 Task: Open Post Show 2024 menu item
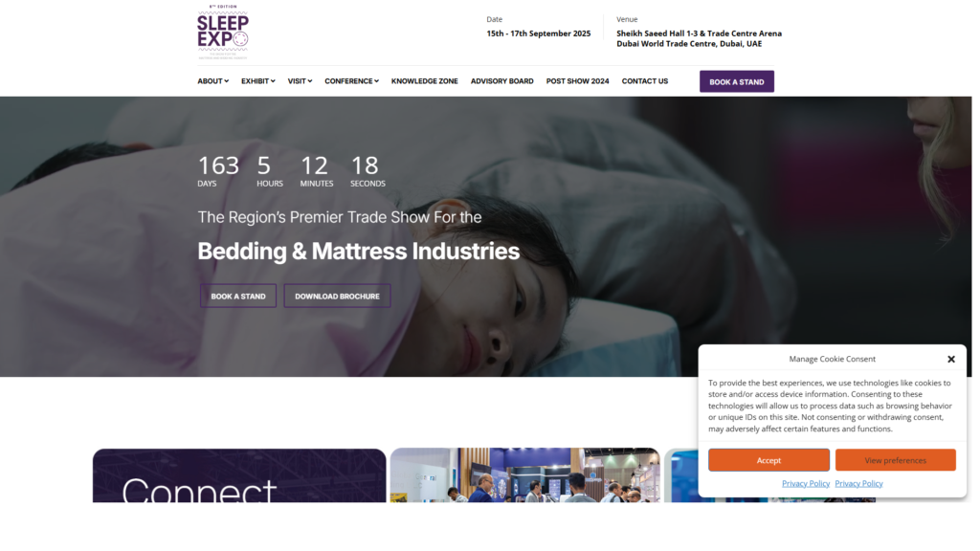[577, 81]
